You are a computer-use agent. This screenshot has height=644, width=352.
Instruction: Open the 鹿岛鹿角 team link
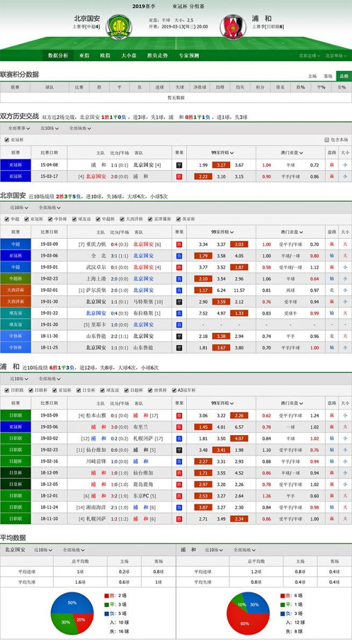tap(143, 484)
